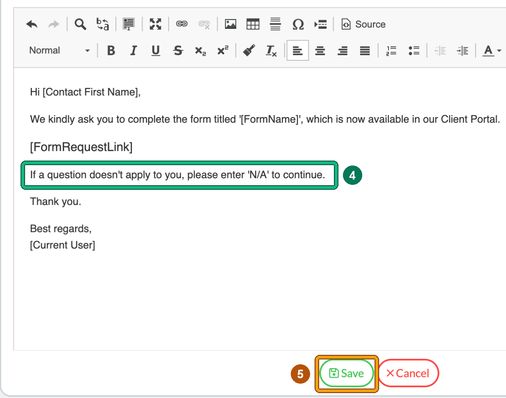The width and height of the screenshot is (506, 398).
Task: Insert a table with grid icon
Action: (x=253, y=24)
